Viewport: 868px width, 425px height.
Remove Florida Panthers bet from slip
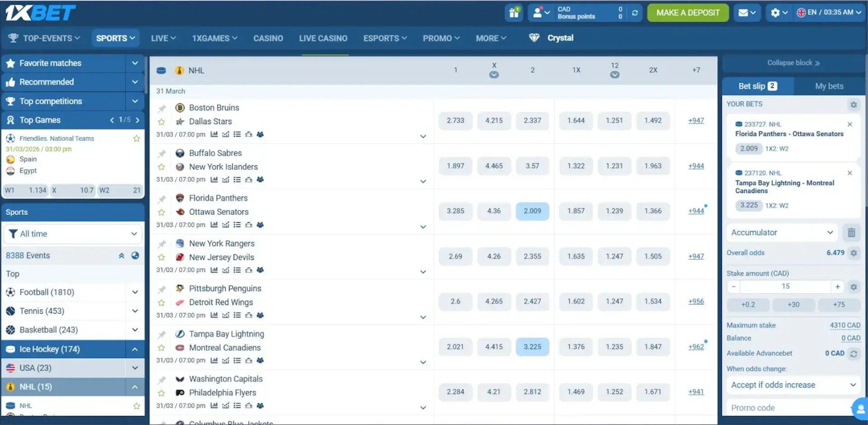849,124
